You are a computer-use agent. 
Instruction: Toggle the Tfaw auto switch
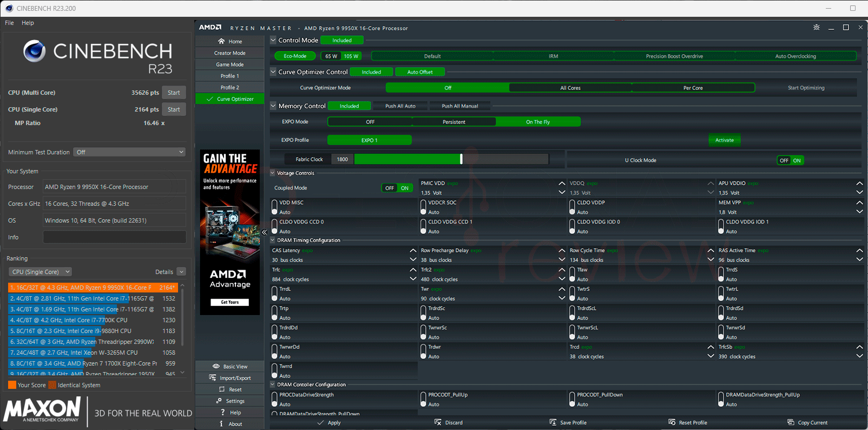point(572,274)
